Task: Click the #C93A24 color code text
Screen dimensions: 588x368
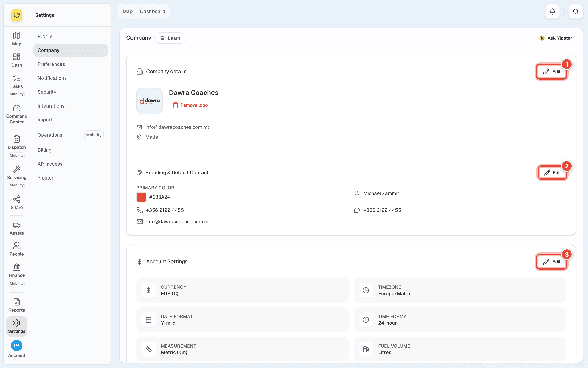Action: pos(160,197)
